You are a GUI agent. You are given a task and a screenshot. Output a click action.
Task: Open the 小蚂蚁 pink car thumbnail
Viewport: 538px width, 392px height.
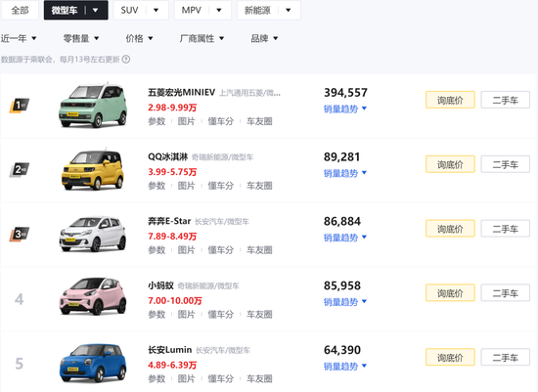93,296
